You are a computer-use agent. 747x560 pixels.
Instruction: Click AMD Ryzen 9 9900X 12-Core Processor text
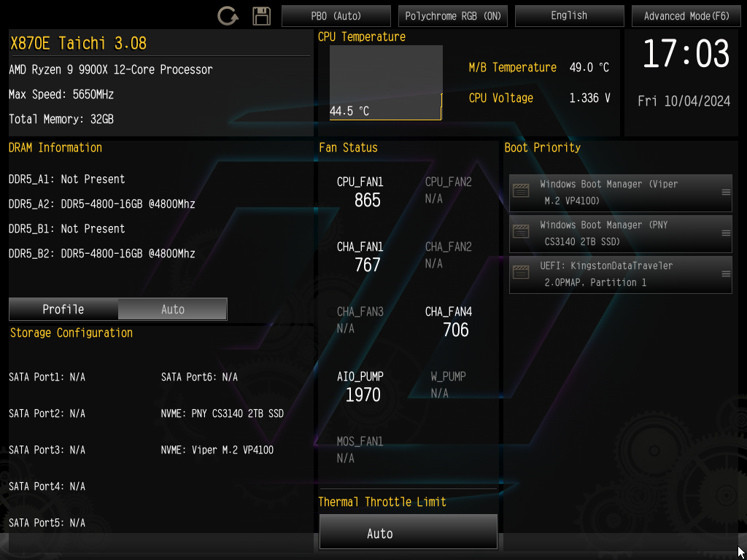(x=111, y=69)
